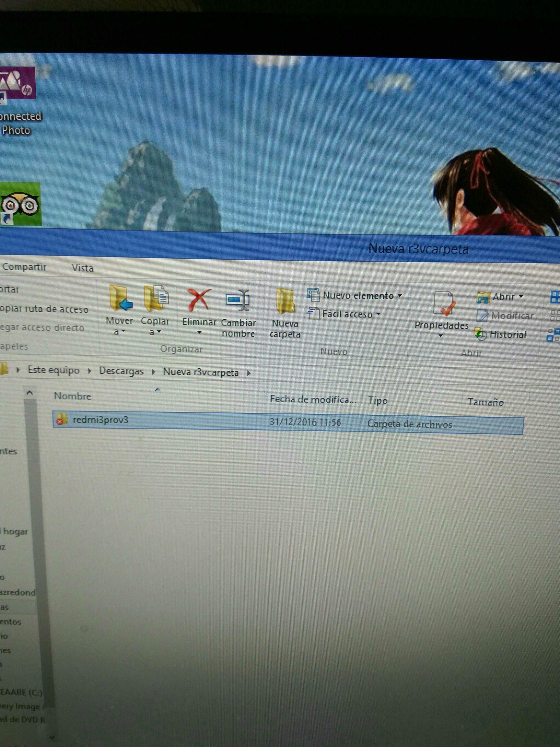Image resolution: width=560 pixels, height=747 pixels.
Task: Click the navigation pane scroll-up arrow
Action: point(30,392)
